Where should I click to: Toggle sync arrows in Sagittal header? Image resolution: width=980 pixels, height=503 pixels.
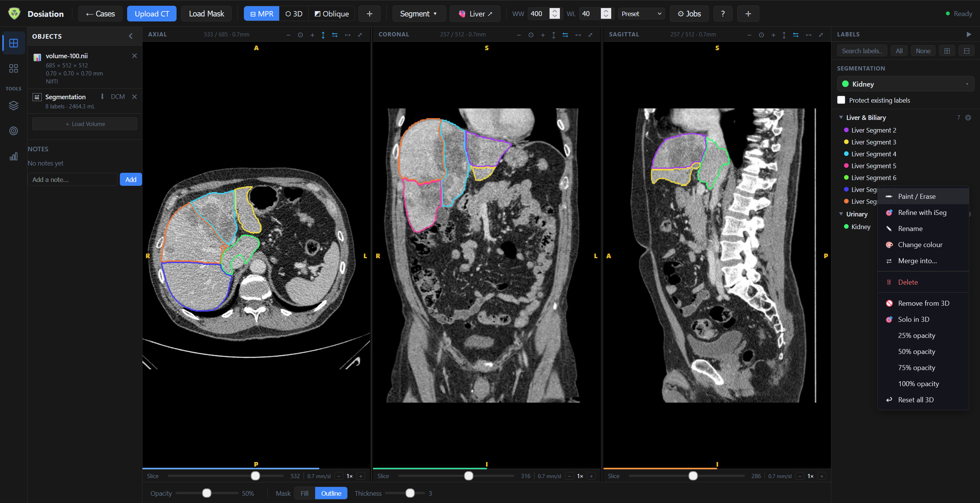(796, 35)
